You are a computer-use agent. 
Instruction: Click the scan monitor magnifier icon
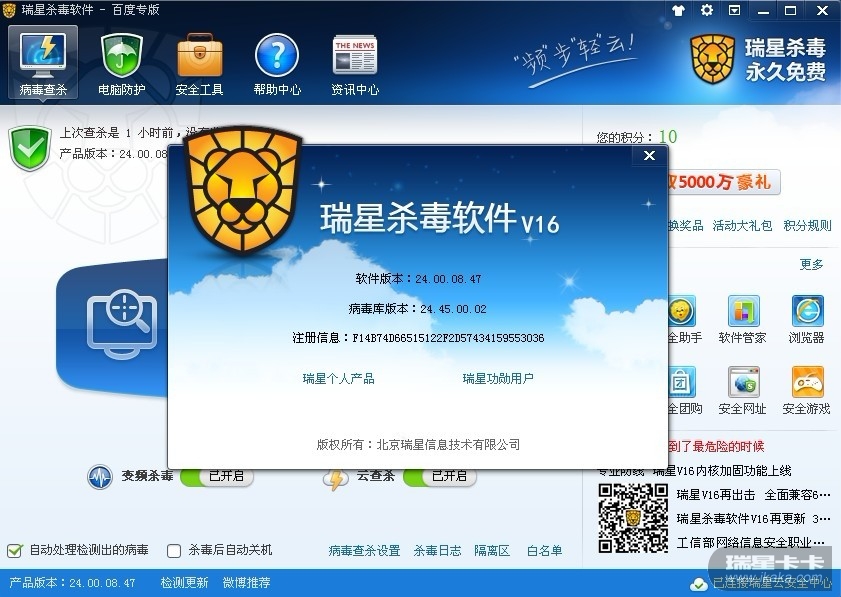[x=123, y=323]
